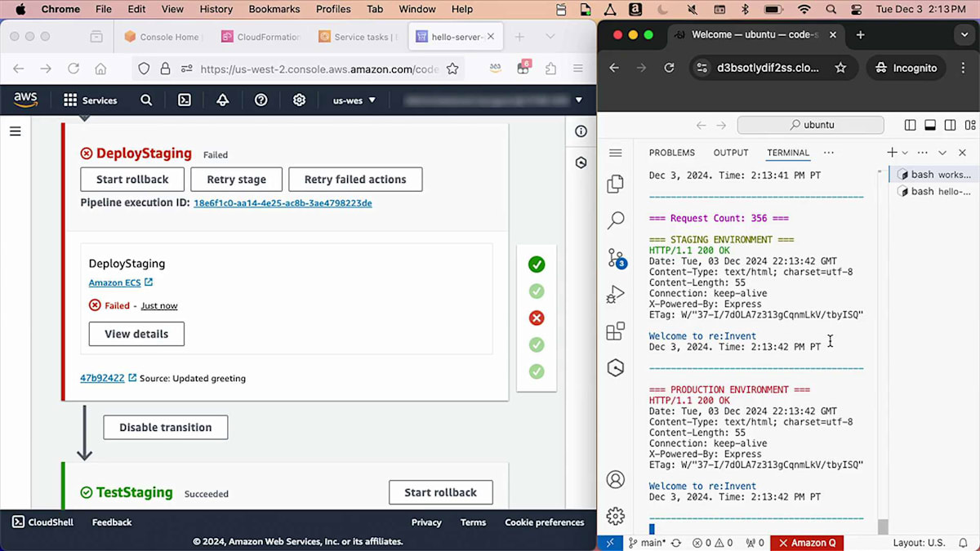The width and height of the screenshot is (980, 551).
Task: Click View details for DeployStaging action
Action: 136,334
